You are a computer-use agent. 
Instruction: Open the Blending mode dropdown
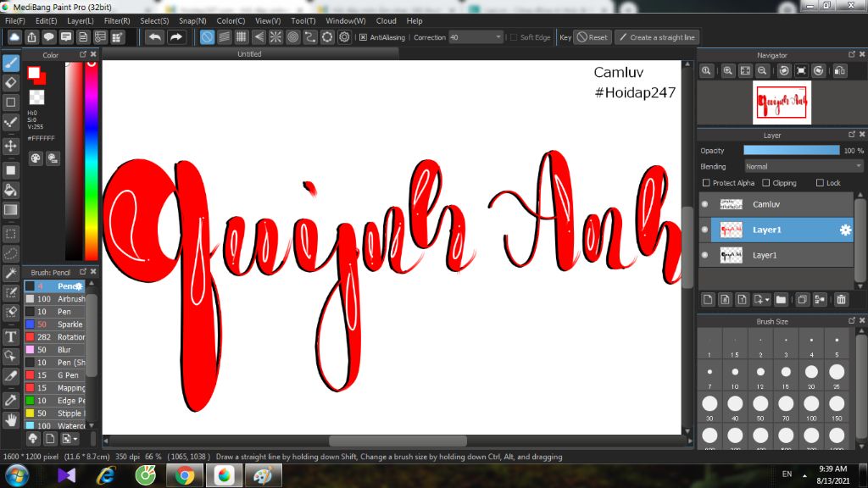coord(804,167)
